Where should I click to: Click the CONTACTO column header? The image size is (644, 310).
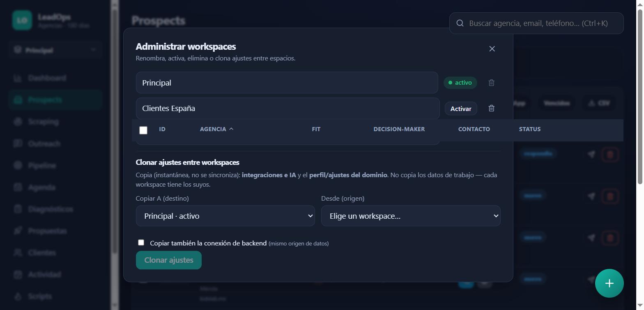tap(474, 129)
